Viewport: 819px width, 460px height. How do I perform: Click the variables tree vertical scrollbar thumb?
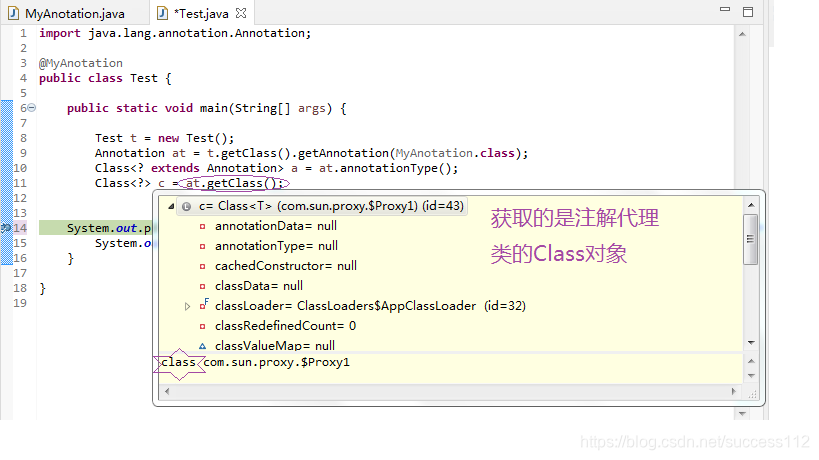pos(751,240)
